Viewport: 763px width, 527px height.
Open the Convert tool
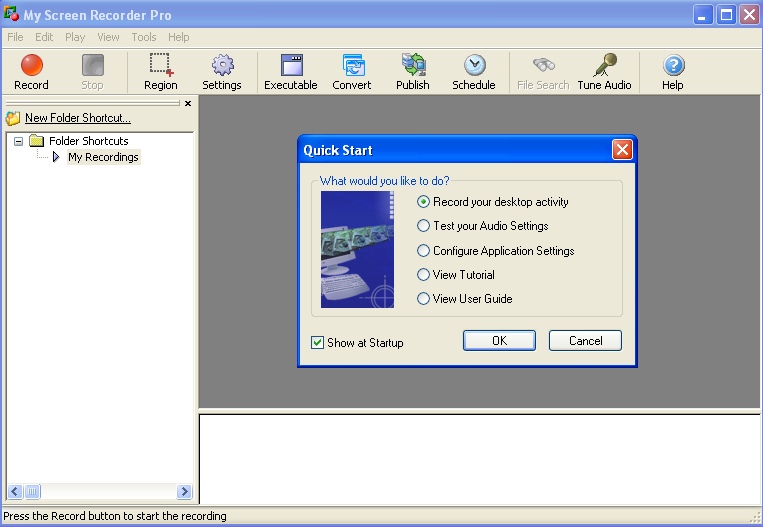click(352, 72)
